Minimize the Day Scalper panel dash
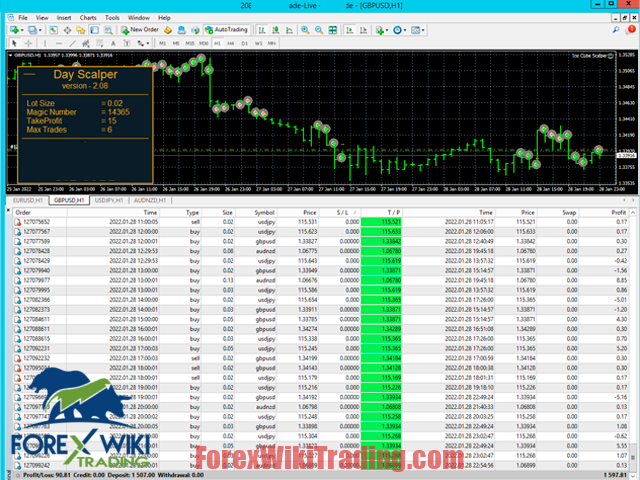Image resolution: width=640 pixels, height=480 pixels. pyautogui.click(x=29, y=74)
